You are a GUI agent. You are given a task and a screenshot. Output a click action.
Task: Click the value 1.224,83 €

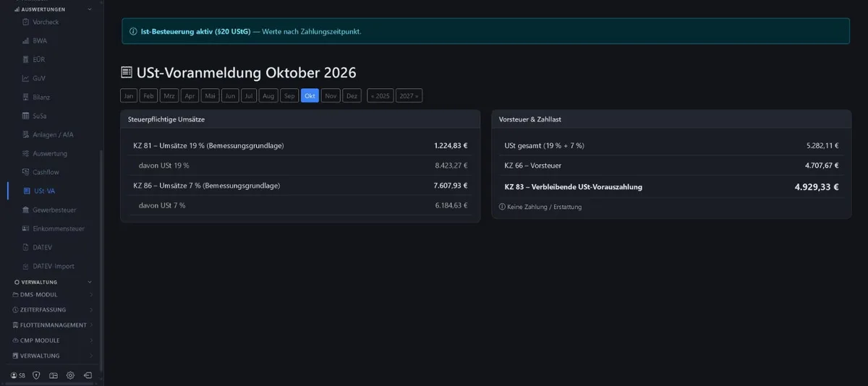tap(451, 145)
